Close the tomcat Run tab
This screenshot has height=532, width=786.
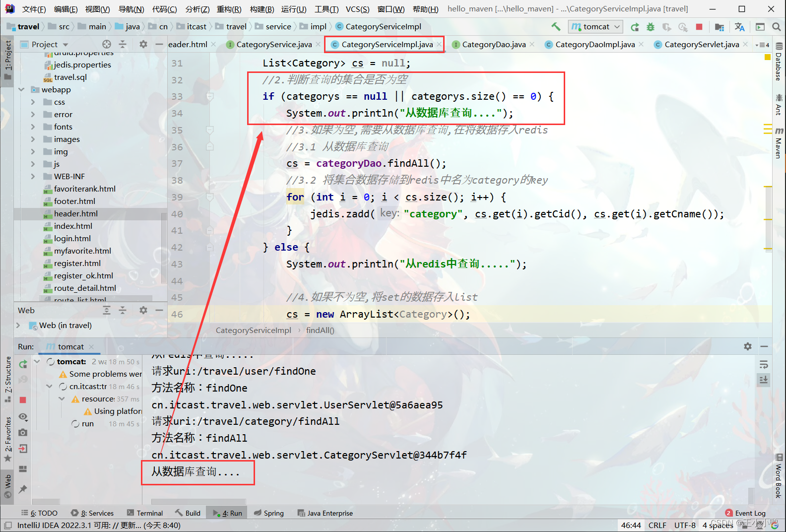coord(91,347)
